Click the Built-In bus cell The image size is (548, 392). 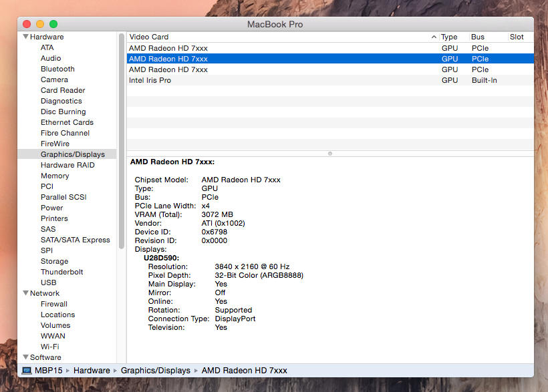coord(484,80)
